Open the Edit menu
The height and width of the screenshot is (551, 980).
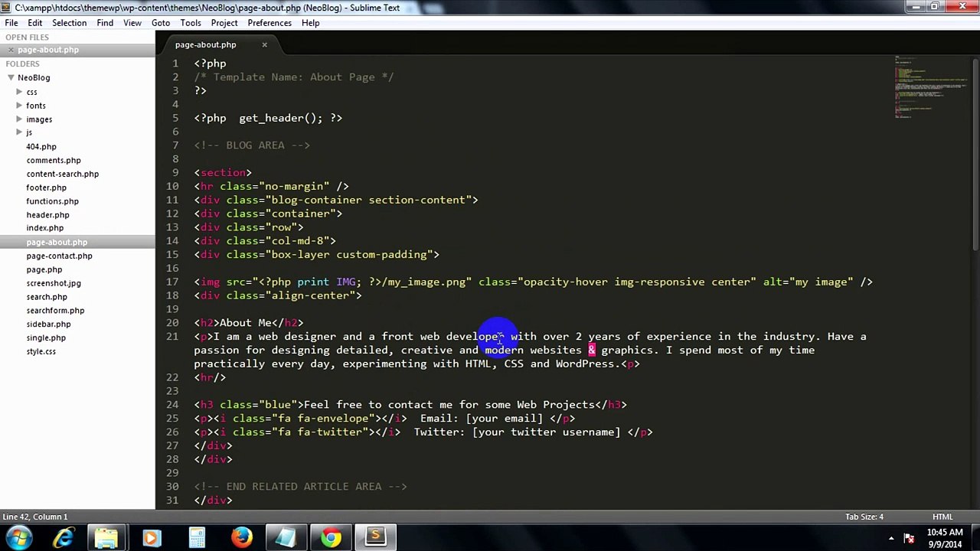coord(35,23)
